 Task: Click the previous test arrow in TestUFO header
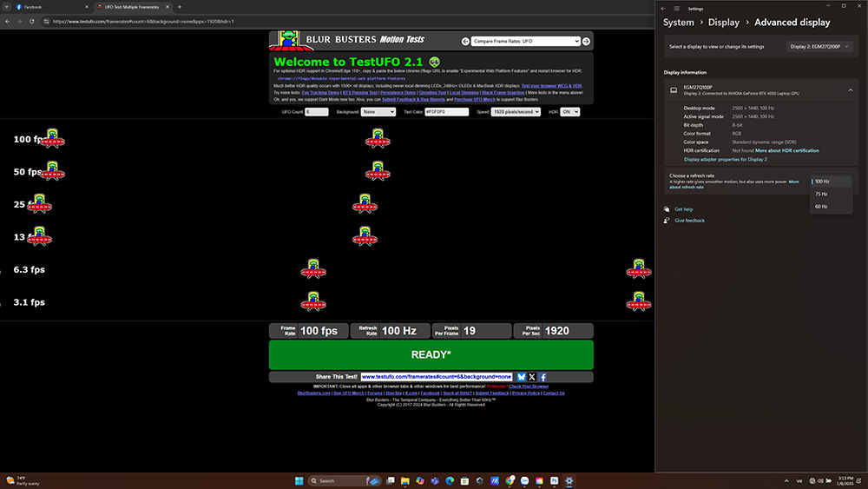point(465,41)
